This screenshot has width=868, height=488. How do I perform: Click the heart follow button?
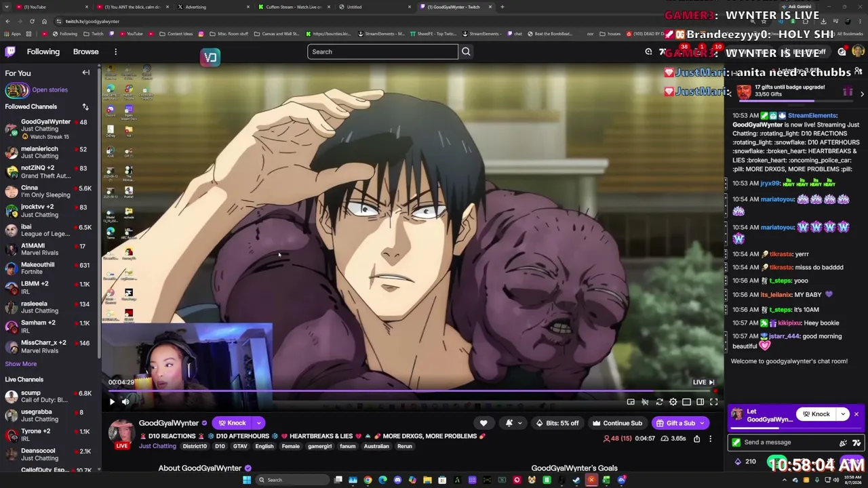(x=484, y=423)
